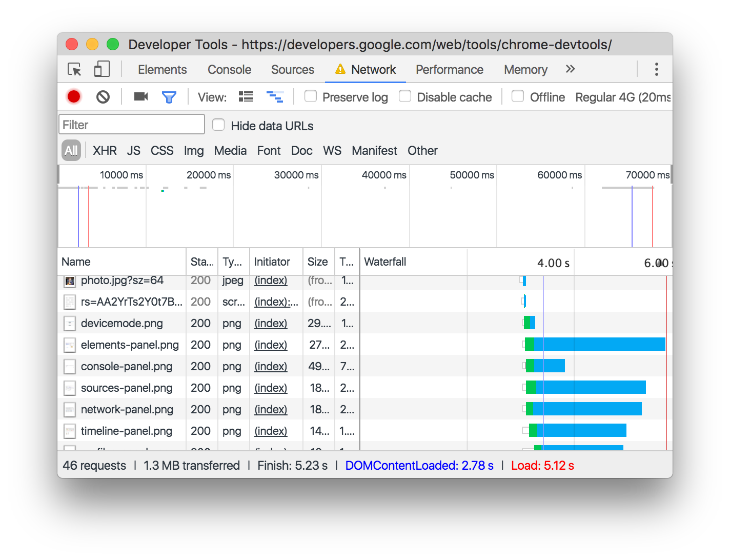730x560 pixels.
Task: Toggle the device toolbar icon
Action: [102, 69]
